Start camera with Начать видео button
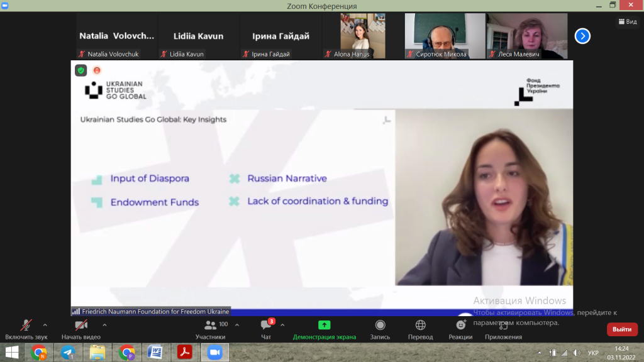 click(81, 329)
